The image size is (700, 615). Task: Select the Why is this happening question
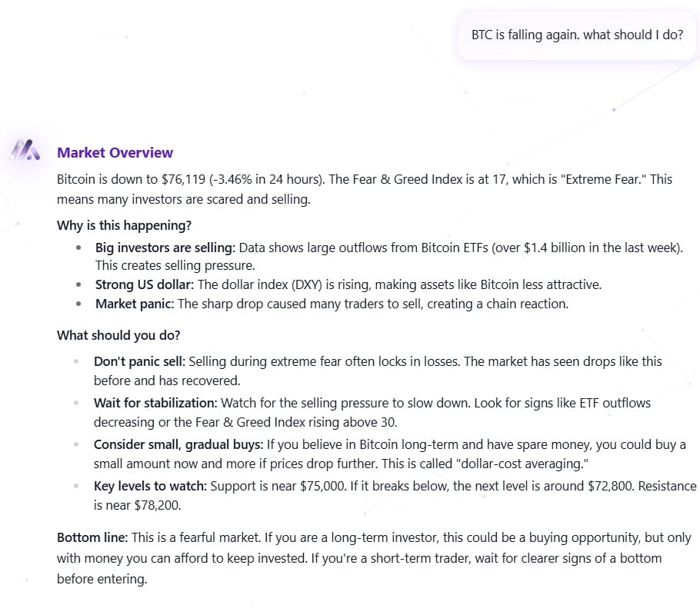(x=124, y=225)
